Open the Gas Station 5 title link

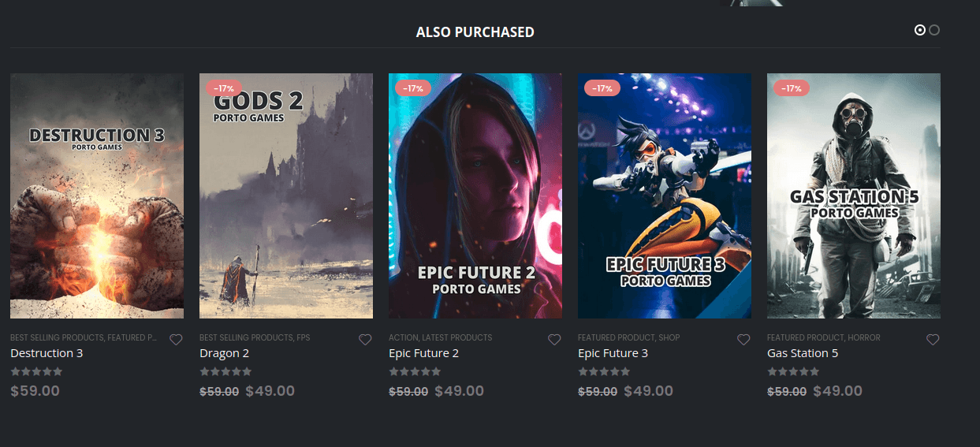point(802,353)
